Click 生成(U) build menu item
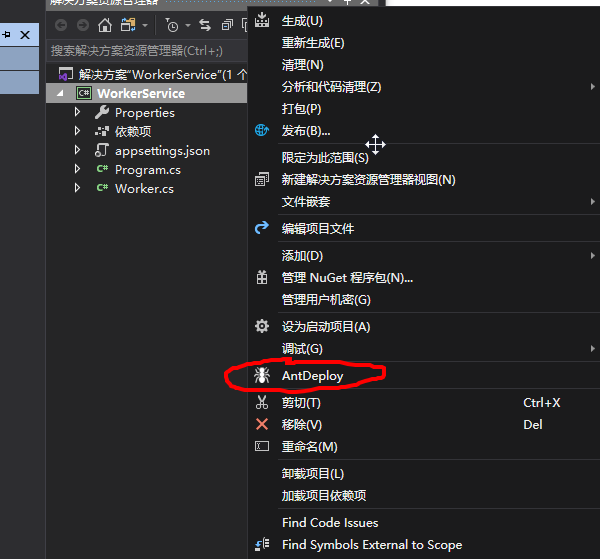 (302, 21)
